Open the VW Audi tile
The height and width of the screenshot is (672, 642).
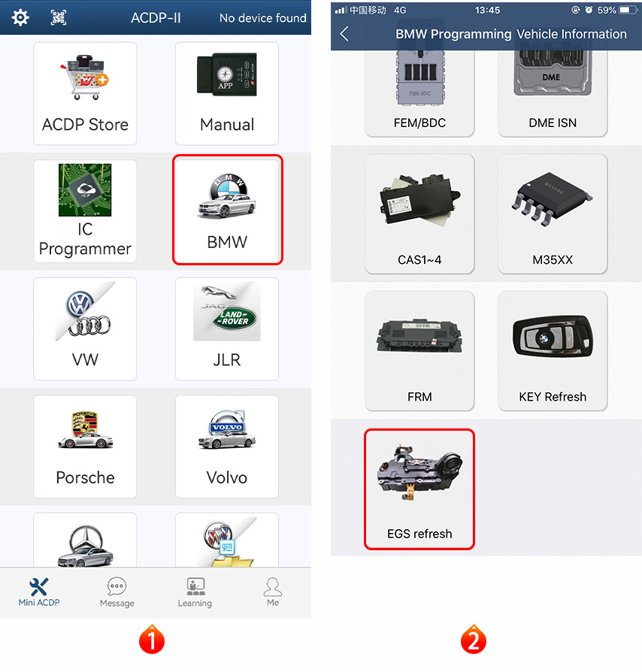pos(85,328)
